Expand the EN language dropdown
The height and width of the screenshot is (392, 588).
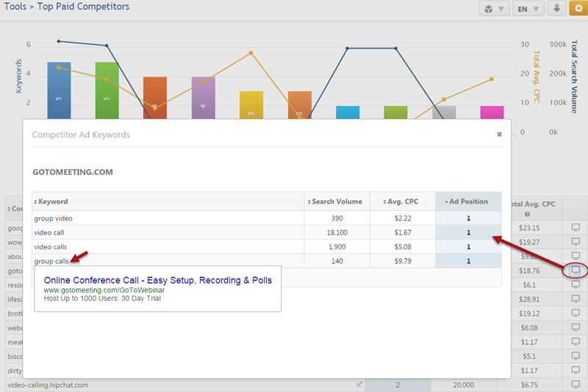tap(528, 9)
